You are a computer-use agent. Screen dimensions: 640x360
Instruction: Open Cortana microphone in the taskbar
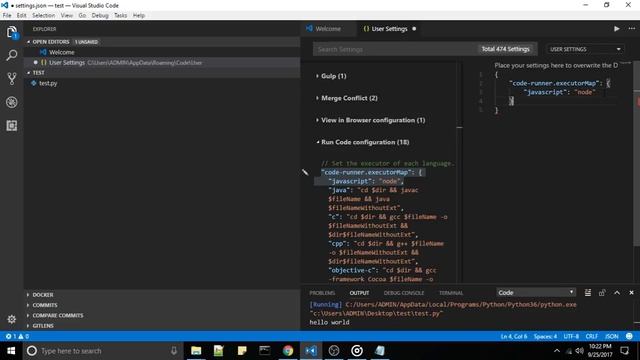174,351
